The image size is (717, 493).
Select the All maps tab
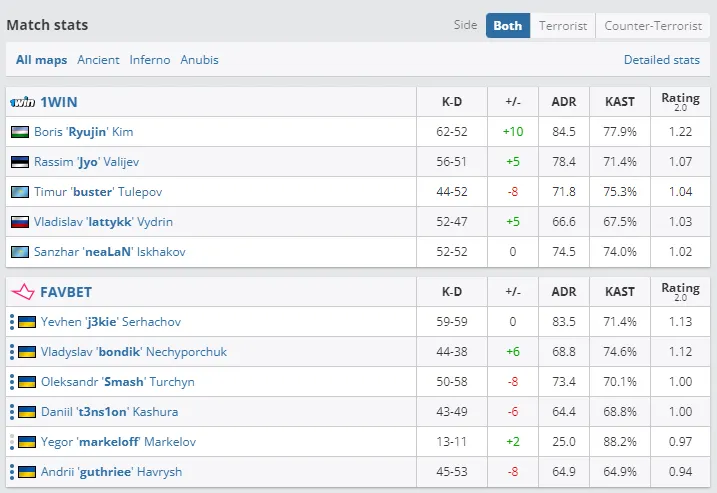(x=42, y=60)
